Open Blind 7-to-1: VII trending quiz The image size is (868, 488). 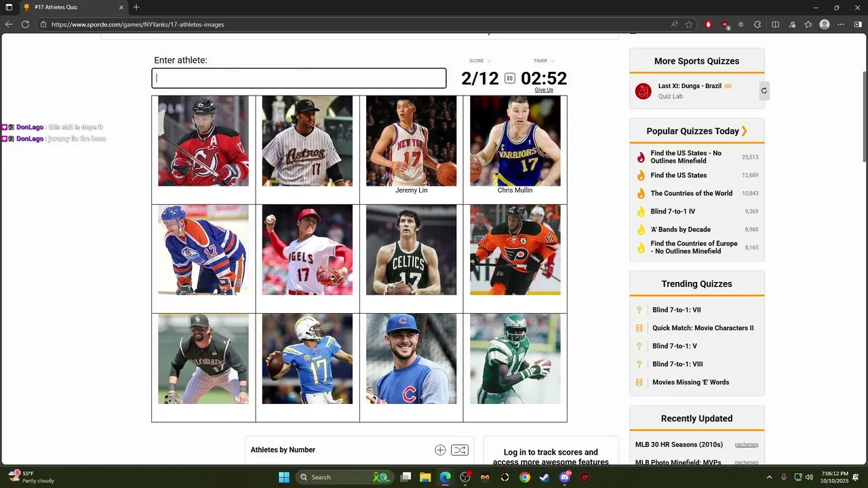pyautogui.click(x=676, y=310)
